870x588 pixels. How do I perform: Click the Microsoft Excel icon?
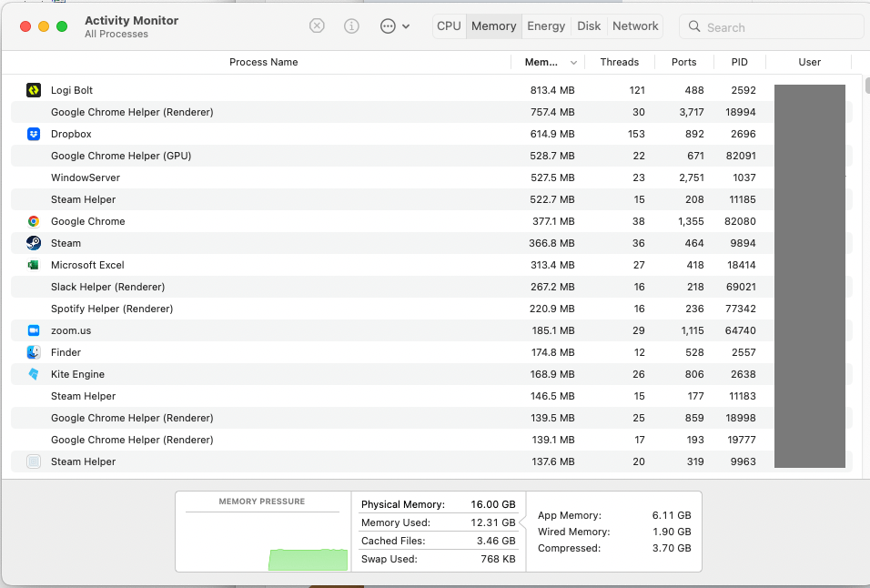coord(32,264)
